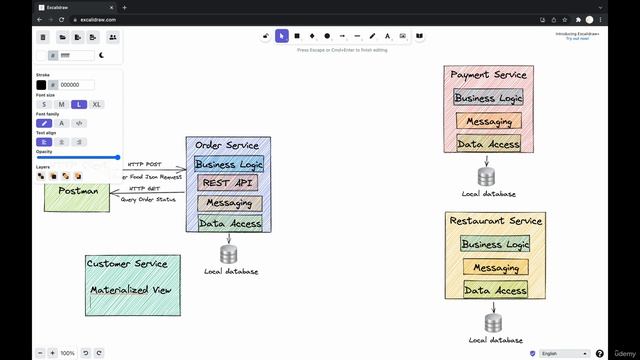Click the 'Postman' box
640x360 pixels.
[x=77, y=197]
